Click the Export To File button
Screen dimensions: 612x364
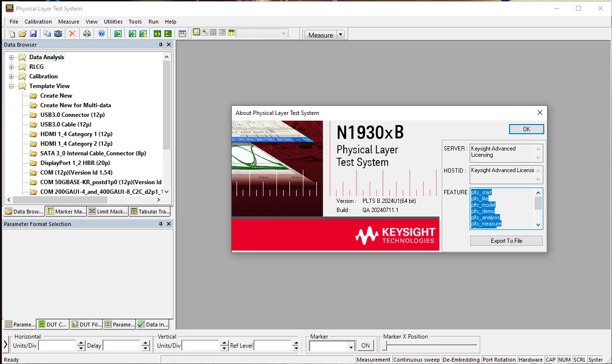click(506, 240)
